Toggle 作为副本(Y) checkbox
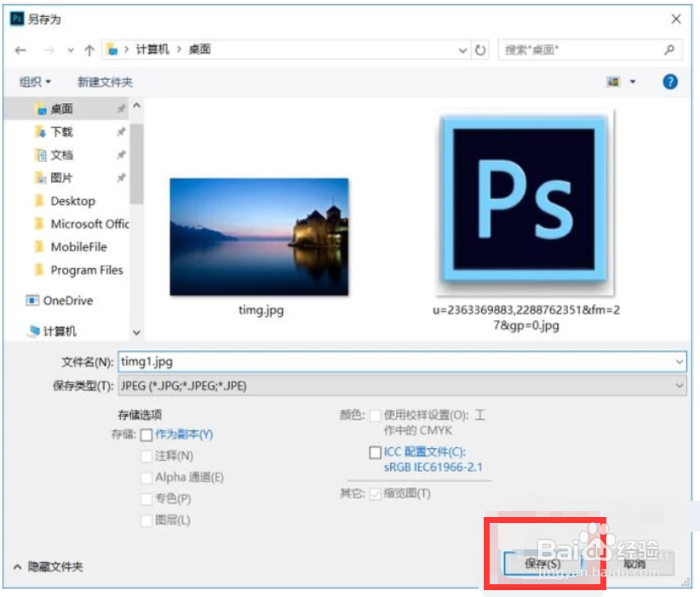Image resolution: width=700 pixels, height=597 pixels. [x=146, y=435]
